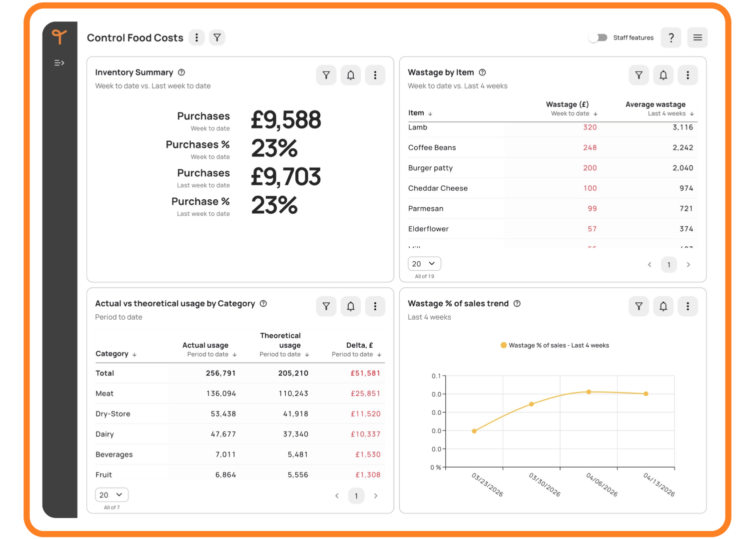
Task: Click the Inventory Summary filter icon
Action: point(326,75)
